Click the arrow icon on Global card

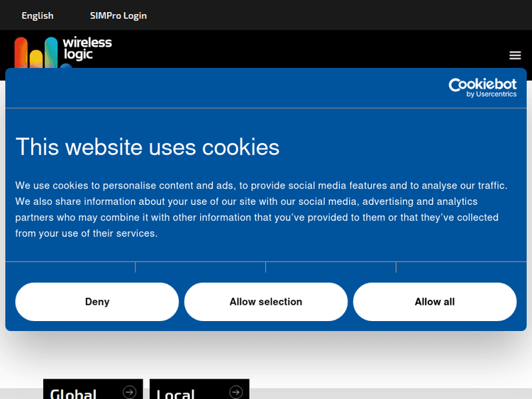click(x=129, y=391)
